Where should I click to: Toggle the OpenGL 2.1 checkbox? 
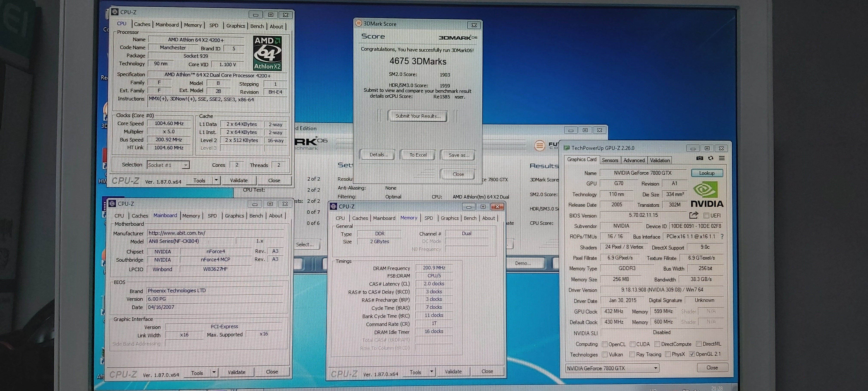(692, 354)
